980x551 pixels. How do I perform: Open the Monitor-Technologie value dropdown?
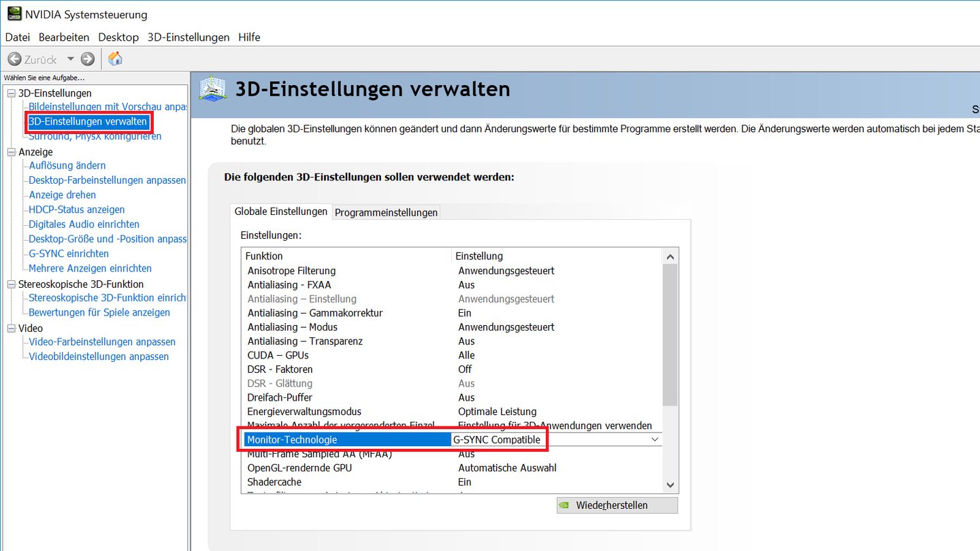click(x=655, y=439)
